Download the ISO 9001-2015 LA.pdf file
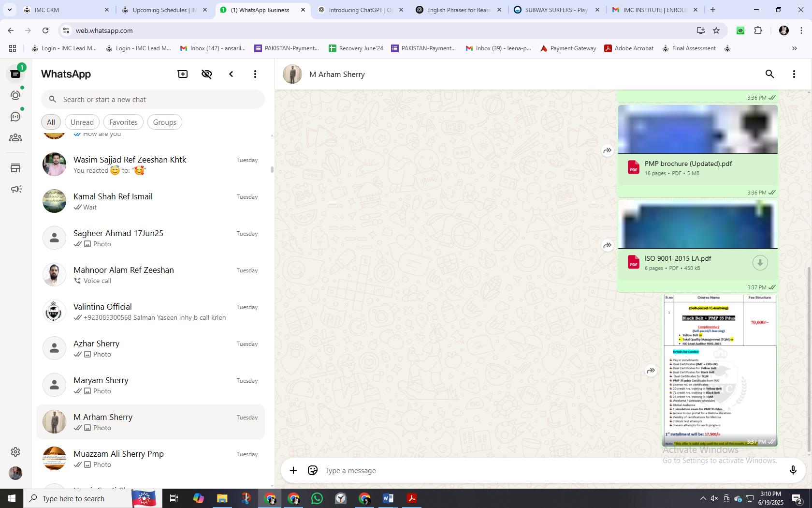 click(x=760, y=263)
